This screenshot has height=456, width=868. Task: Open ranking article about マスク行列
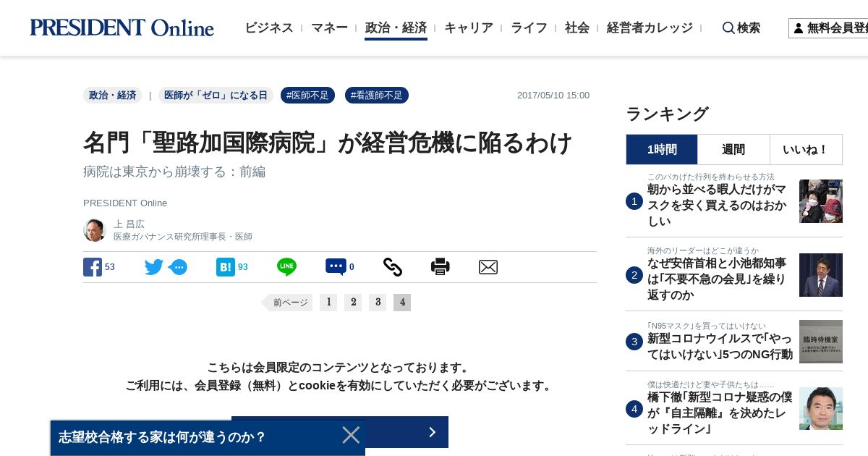[x=717, y=205]
